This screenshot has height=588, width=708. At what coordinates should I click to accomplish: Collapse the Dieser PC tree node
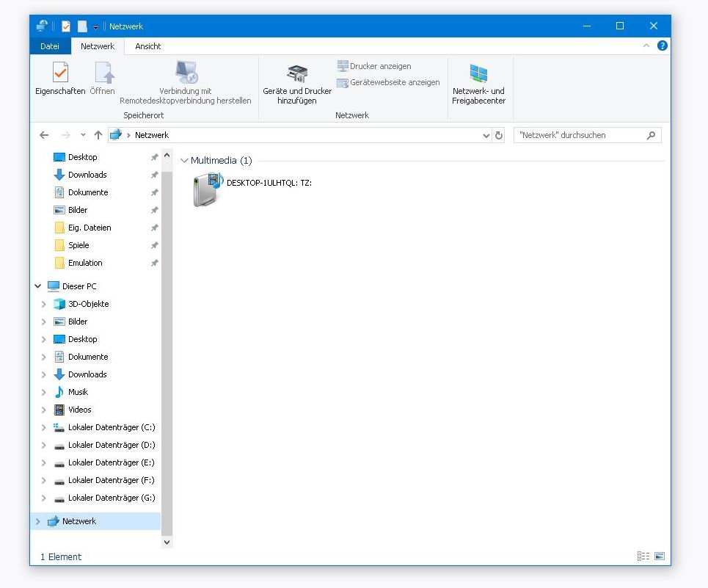coord(38,286)
